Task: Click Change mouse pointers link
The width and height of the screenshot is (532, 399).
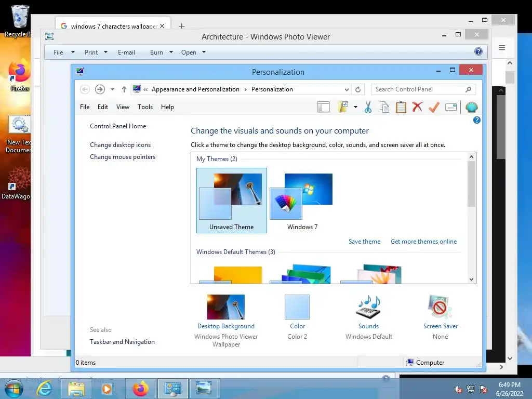Action: 123,157
